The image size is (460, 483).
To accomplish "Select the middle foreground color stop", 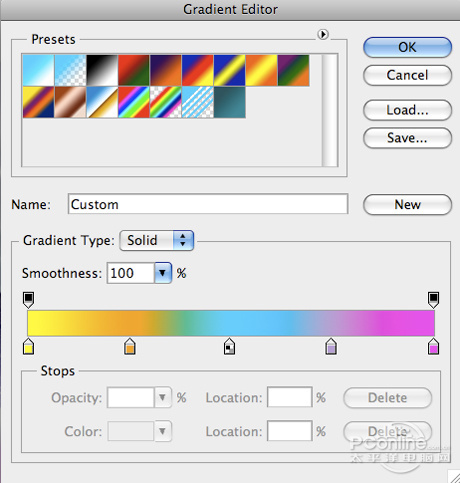I will tap(229, 346).
